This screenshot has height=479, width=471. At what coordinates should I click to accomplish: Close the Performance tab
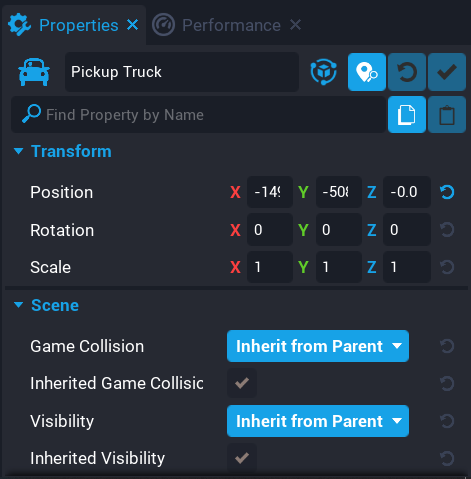pyautogui.click(x=295, y=25)
